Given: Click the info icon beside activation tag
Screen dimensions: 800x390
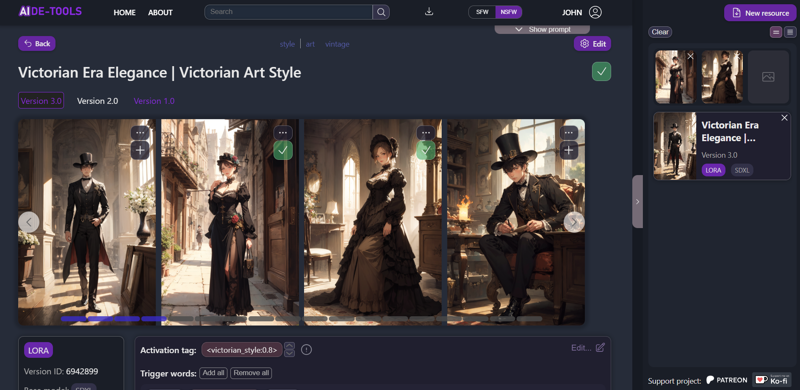Looking at the screenshot, I should (x=306, y=350).
